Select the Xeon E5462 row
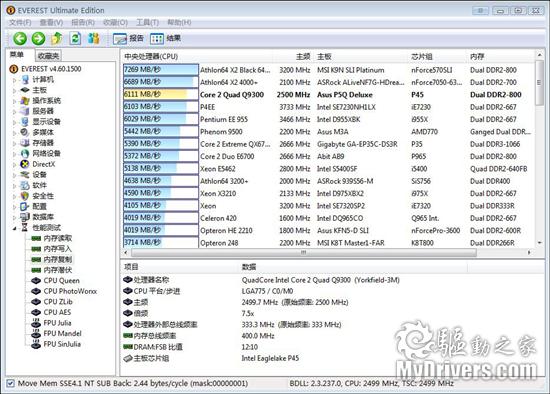The image size is (550, 394). pos(327,169)
